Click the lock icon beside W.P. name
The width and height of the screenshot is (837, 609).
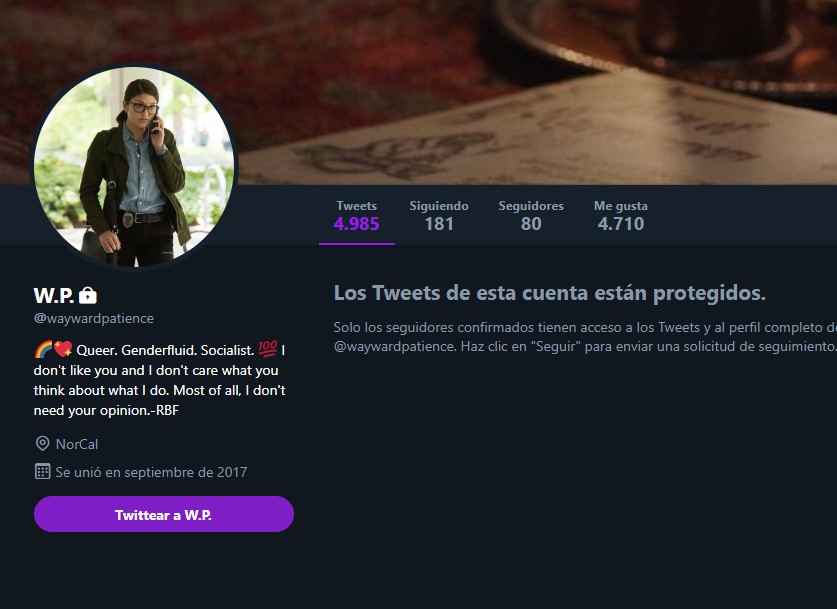(88, 295)
